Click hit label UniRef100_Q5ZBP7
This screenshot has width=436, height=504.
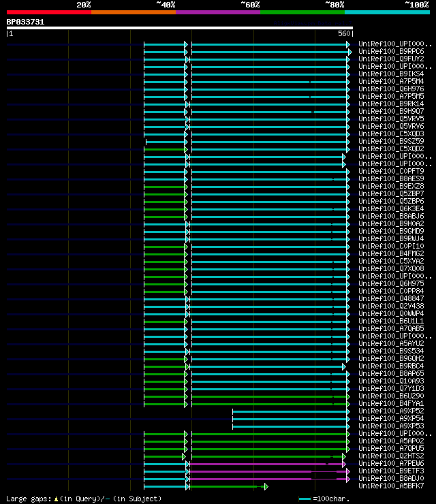391,194
